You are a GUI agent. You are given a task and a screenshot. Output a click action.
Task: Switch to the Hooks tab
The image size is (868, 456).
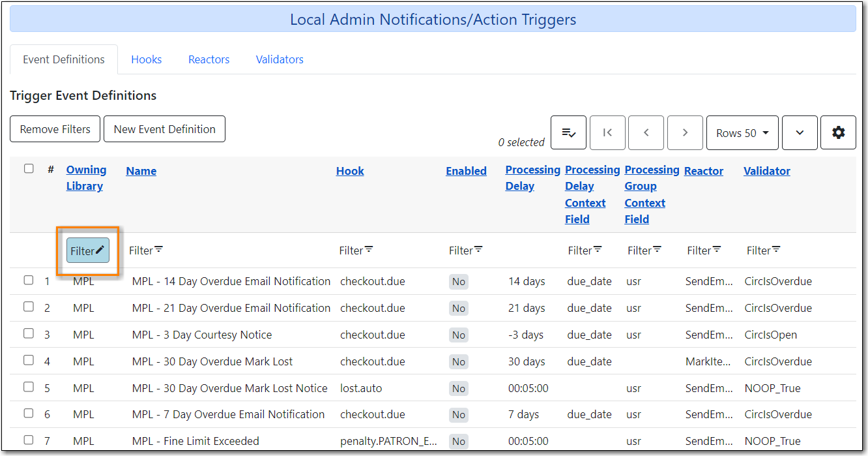146,59
